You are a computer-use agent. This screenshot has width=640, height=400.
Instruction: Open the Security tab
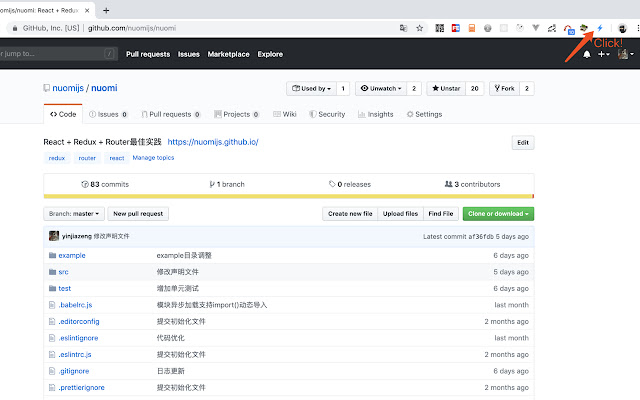[x=327, y=114]
